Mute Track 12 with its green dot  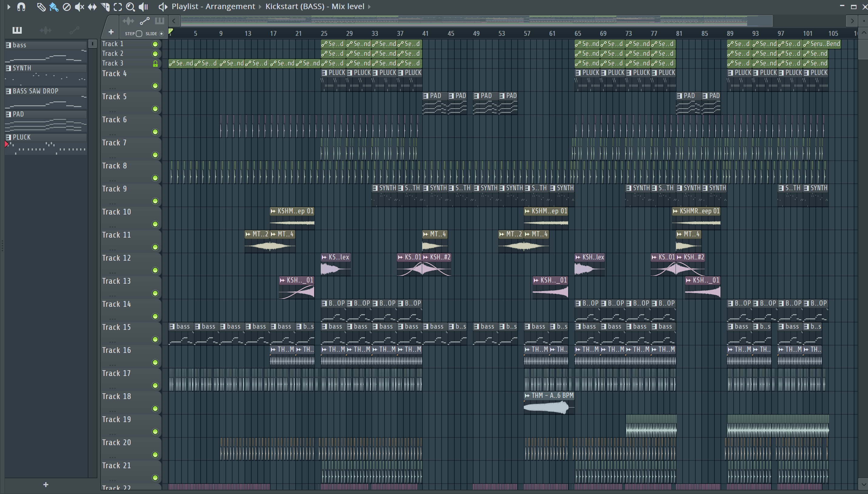(155, 270)
